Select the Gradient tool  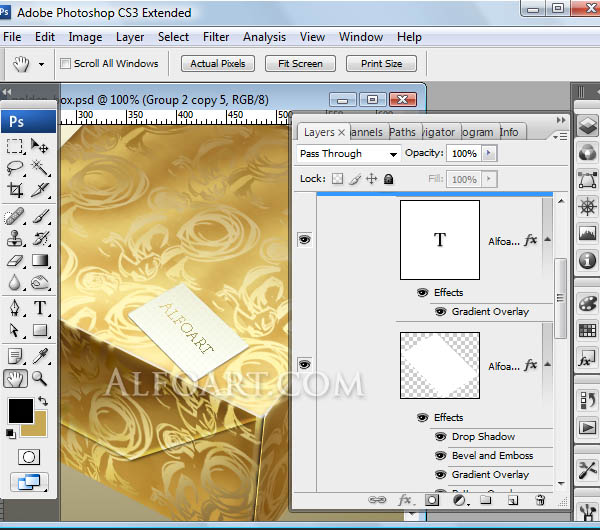pos(40,261)
